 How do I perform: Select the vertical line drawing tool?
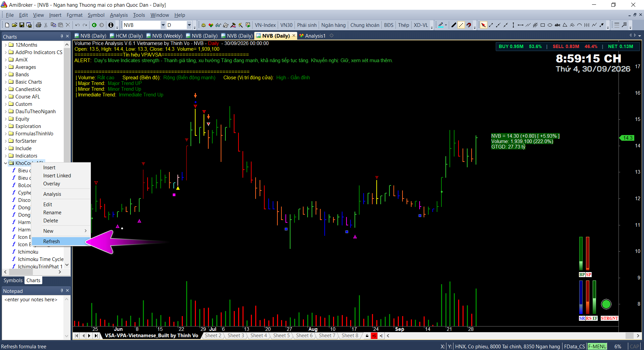tap(513, 25)
